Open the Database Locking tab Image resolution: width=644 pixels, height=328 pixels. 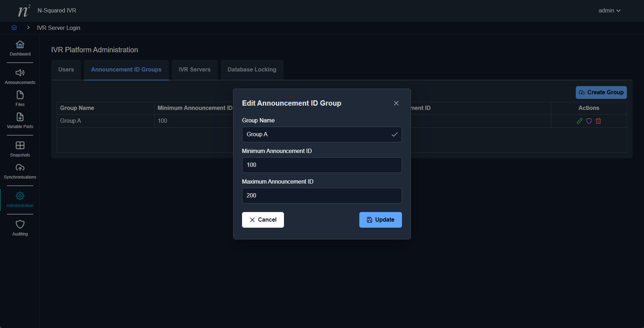pyautogui.click(x=252, y=70)
